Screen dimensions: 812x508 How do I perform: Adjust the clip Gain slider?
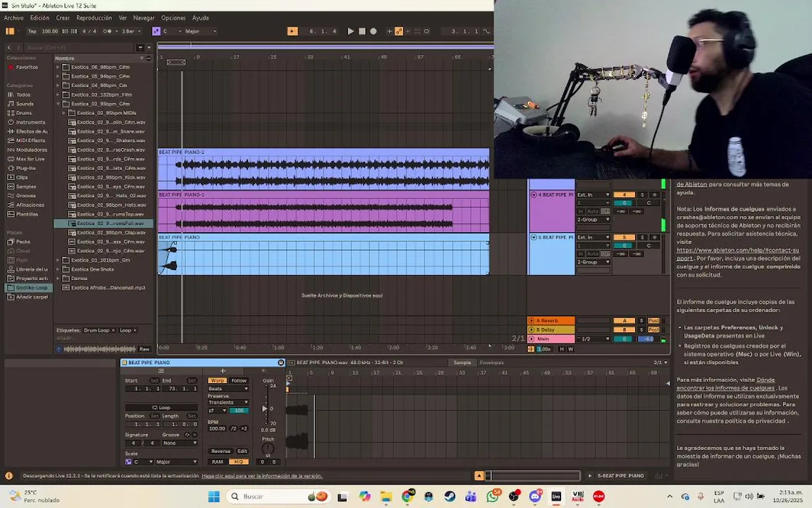pos(266,408)
